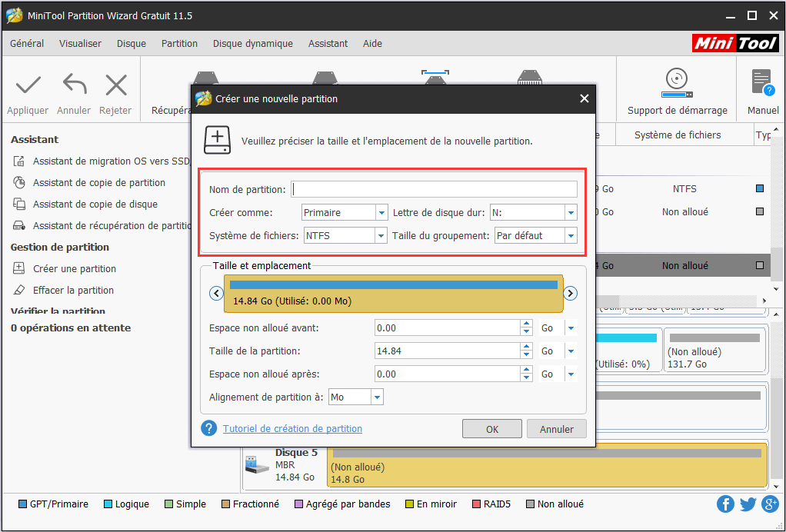Click the Twitter share icon
786x532 pixels.
coord(748,504)
